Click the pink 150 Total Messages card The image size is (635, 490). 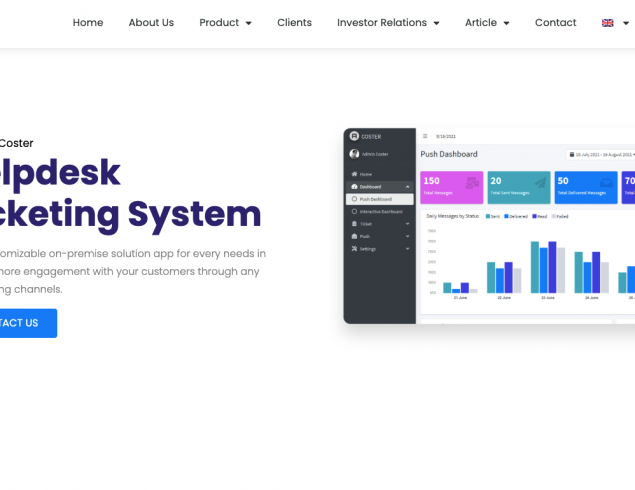tap(451, 187)
